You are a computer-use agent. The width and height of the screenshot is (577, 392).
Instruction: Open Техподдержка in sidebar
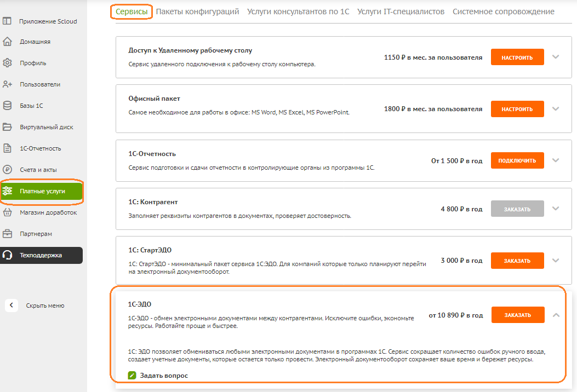41,255
